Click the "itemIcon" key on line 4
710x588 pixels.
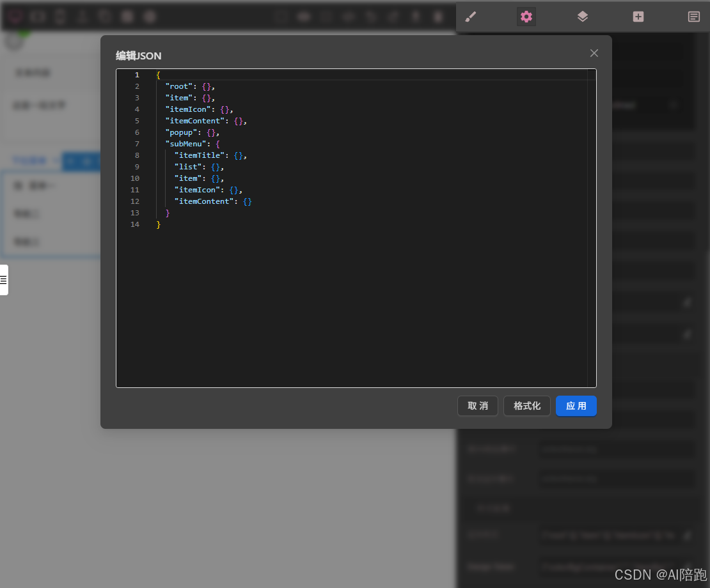pyautogui.click(x=188, y=109)
